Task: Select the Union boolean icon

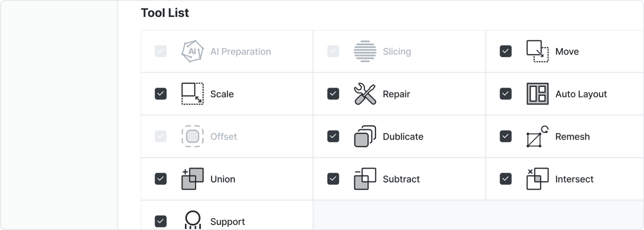Action: point(192,179)
